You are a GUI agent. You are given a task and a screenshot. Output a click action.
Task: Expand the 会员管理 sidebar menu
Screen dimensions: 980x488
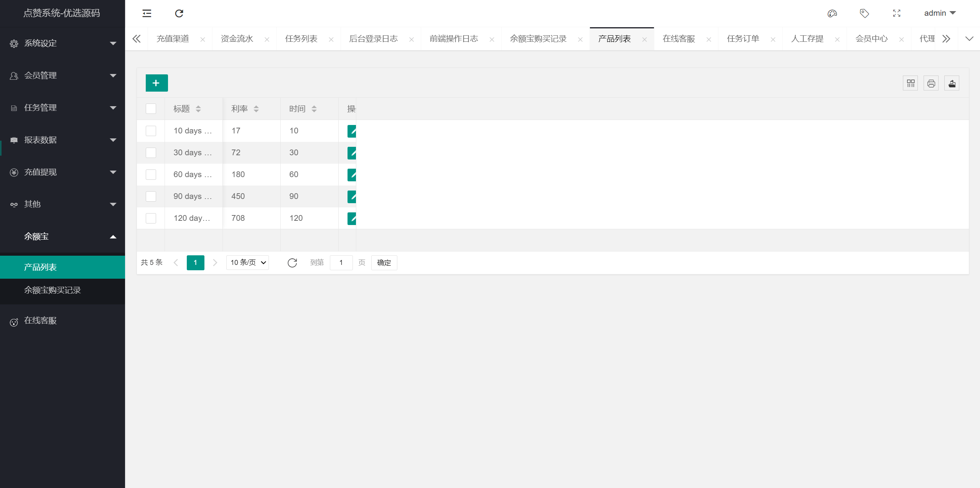click(x=63, y=76)
